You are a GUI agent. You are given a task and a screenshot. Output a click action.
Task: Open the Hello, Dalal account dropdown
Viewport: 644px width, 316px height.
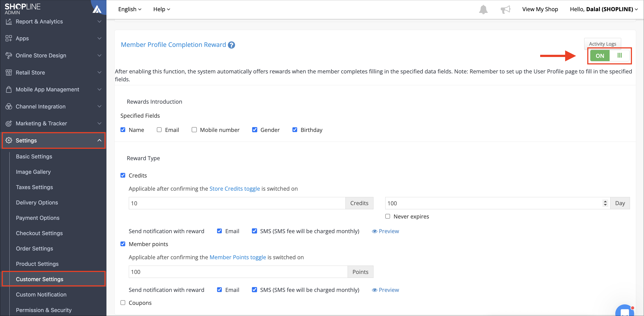coord(603,9)
